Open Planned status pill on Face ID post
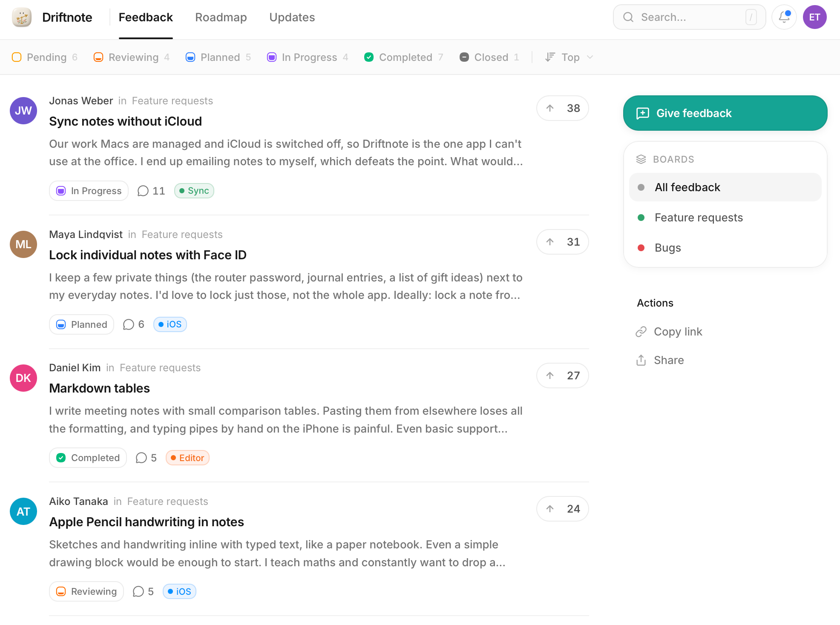The width and height of the screenshot is (840, 625). 81,324
